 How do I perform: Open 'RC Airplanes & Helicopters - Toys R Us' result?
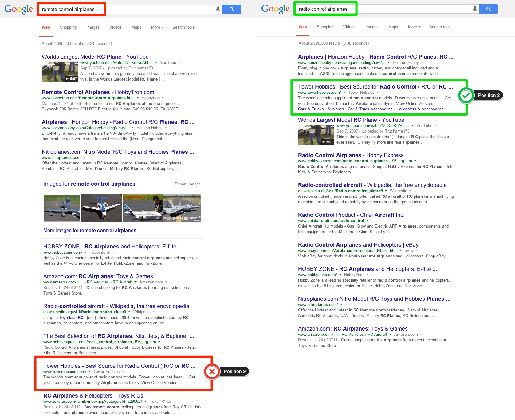pos(93,396)
